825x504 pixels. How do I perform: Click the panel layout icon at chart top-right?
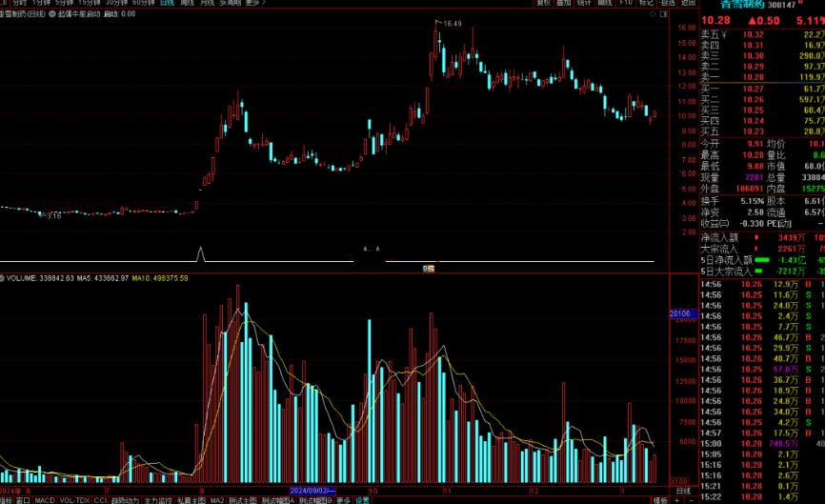[663, 14]
